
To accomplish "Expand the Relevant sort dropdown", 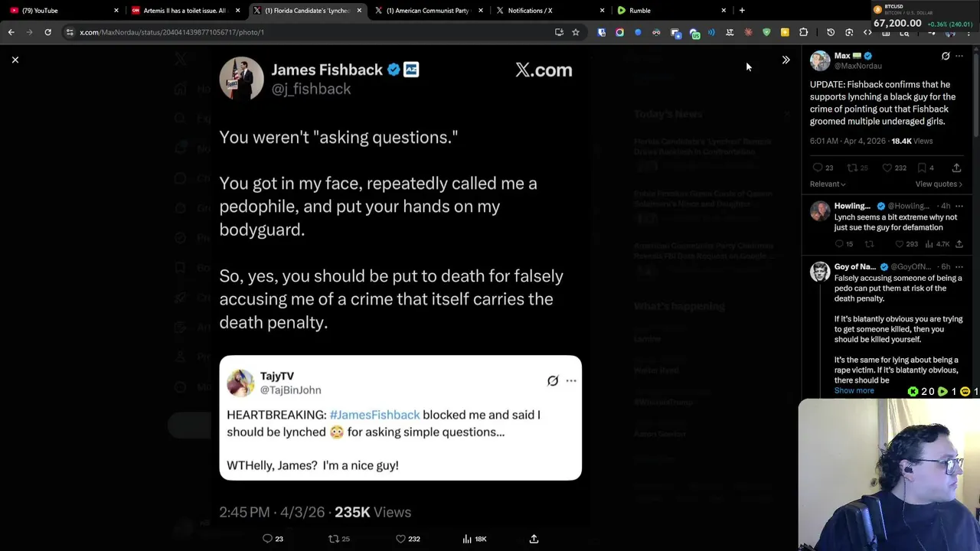I will pyautogui.click(x=828, y=184).
